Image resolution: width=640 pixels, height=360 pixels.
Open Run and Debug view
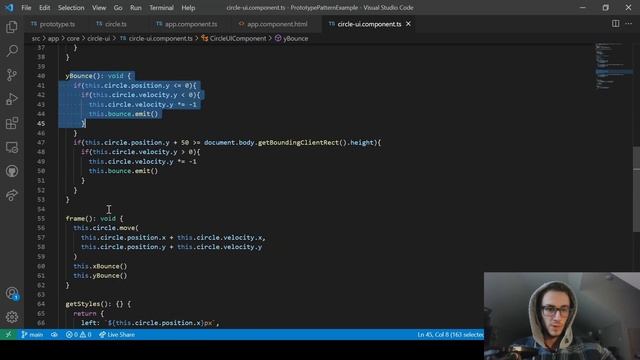click(12, 99)
